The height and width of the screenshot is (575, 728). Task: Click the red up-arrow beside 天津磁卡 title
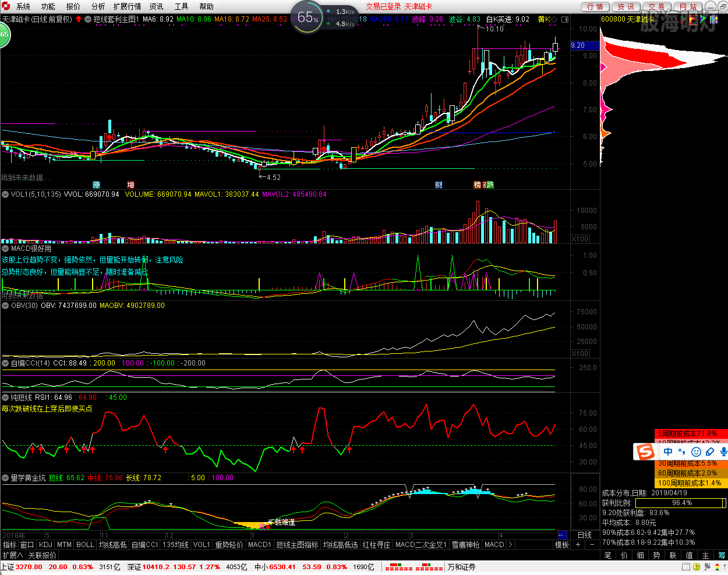[x=79, y=19]
